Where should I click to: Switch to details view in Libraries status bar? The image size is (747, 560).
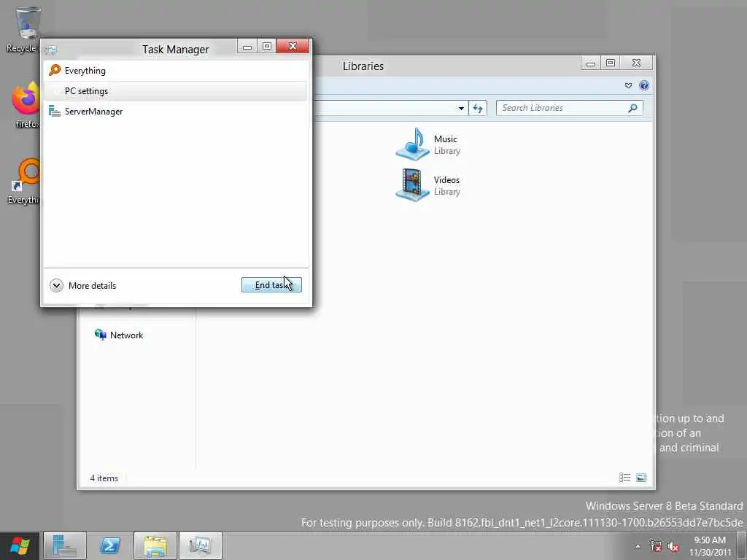coord(624,478)
